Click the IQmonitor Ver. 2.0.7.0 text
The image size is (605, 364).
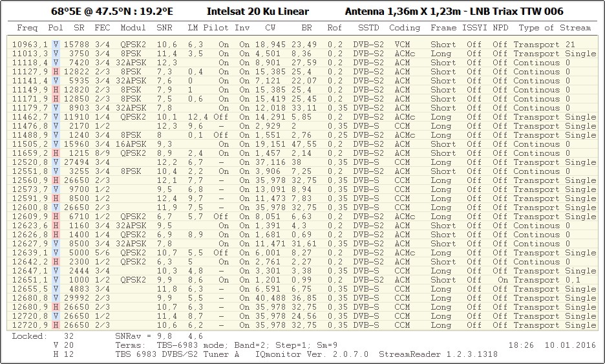(x=312, y=354)
